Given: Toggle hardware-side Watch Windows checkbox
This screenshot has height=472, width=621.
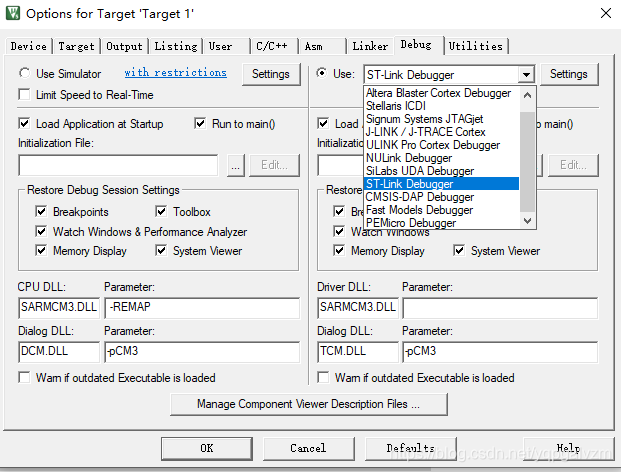Looking at the screenshot, I should [339, 231].
